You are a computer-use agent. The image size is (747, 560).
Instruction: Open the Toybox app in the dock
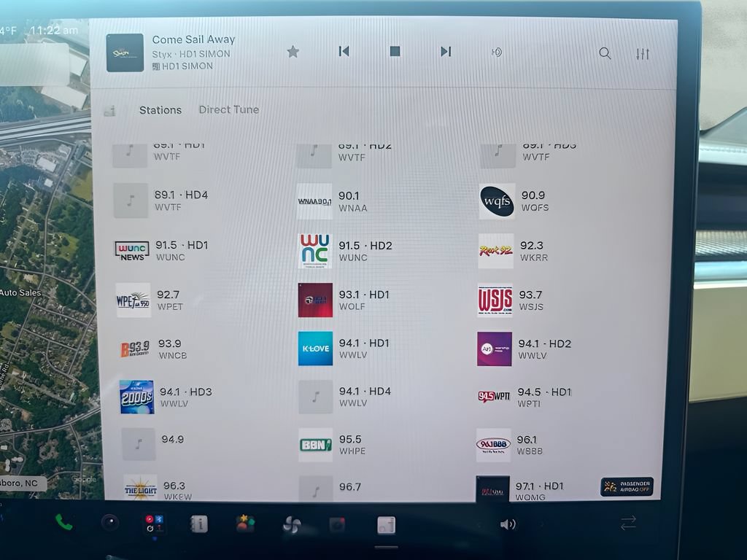[x=245, y=524]
